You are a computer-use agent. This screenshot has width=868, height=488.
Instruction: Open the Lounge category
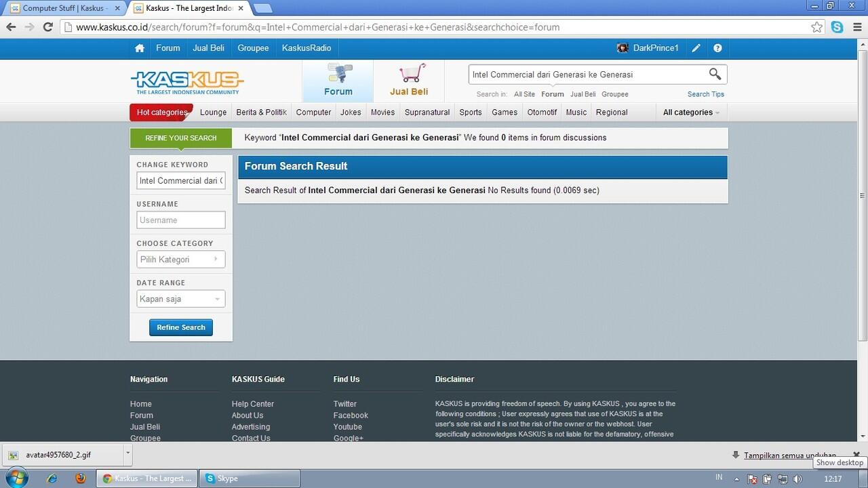pos(214,113)
